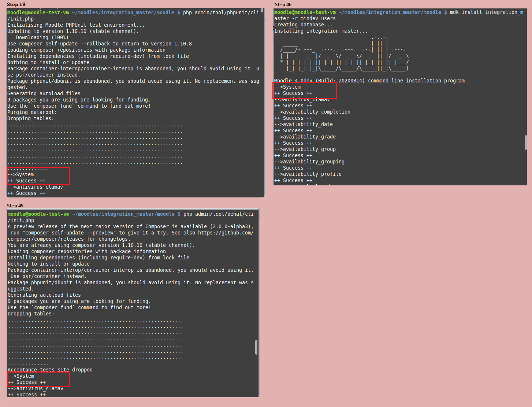This screenshot has width=532, height=407.
Task: Click 'php admin/tool/phpunit/cli' command text
Action: [x=221, y=12]
